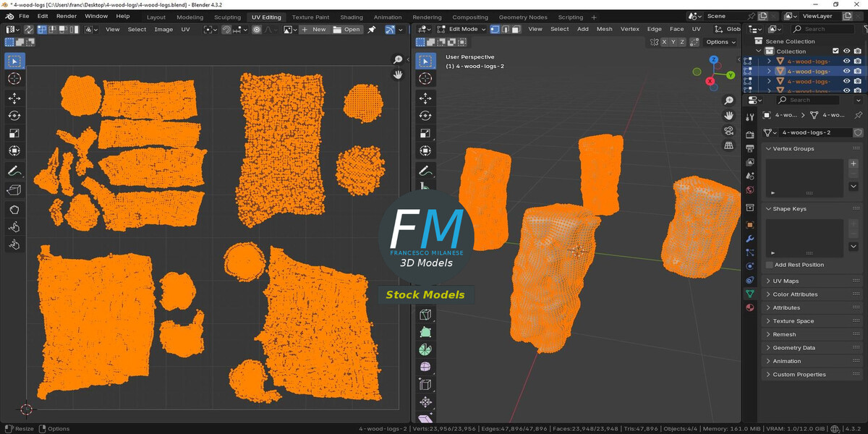Toggle proportional editing in the UV editor header

point(257,30)
